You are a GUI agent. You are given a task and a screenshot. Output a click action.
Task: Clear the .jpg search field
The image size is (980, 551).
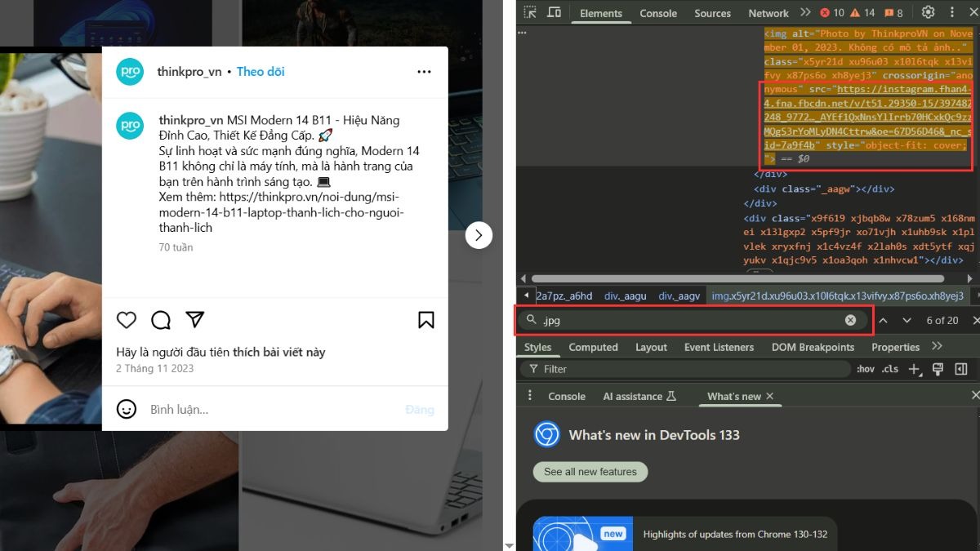click(x=850, y=320)
